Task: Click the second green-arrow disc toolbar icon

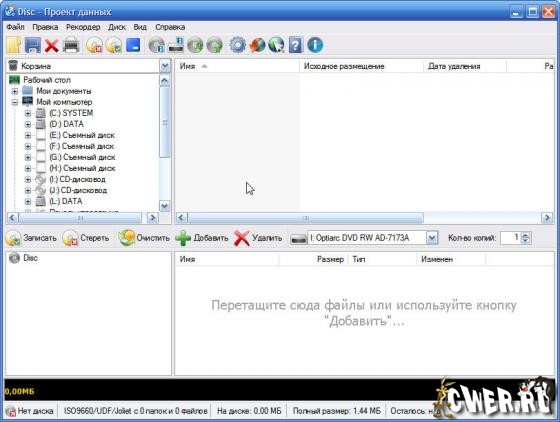Action: coord(215,45)
